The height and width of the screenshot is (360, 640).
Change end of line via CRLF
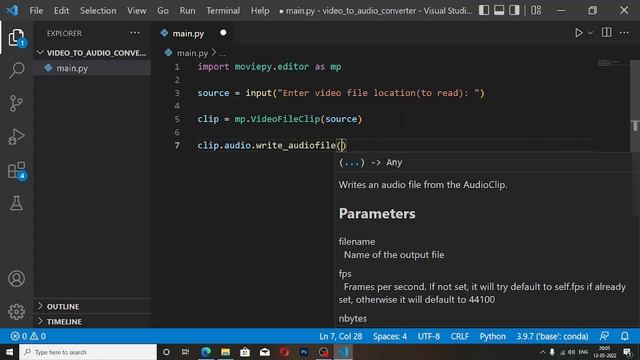(x=460, y=336)
